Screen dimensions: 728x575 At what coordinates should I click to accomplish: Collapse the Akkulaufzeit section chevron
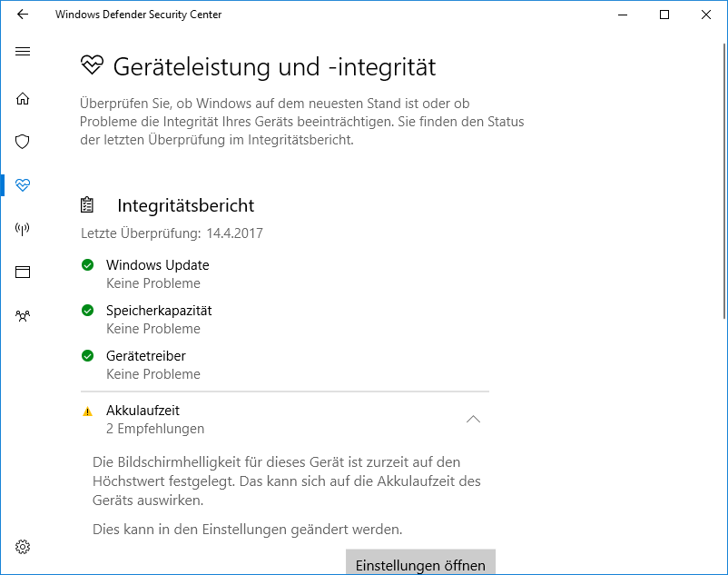click(x=473, y=419)
